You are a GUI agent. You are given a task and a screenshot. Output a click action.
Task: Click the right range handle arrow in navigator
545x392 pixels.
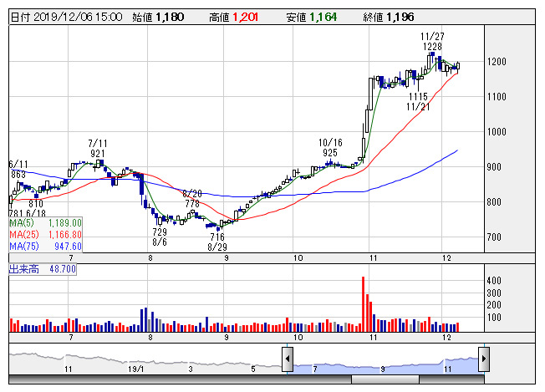coord(483,360)
